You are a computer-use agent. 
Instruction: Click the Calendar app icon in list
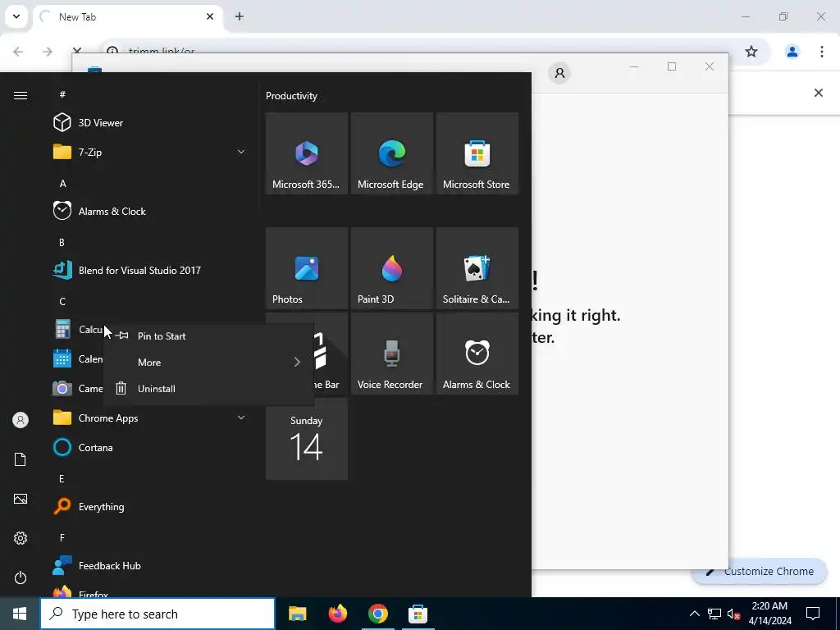click(62, 358)
